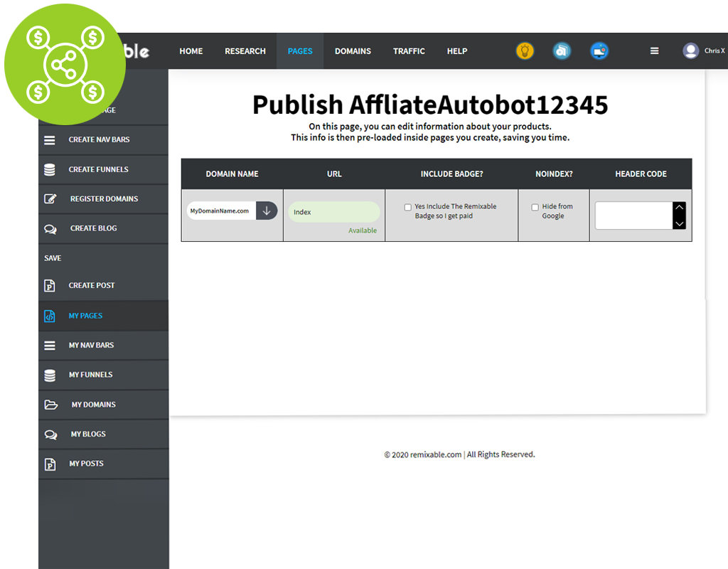
Task: Click the Register Domains pencil icon
Action: coord(50,198)
